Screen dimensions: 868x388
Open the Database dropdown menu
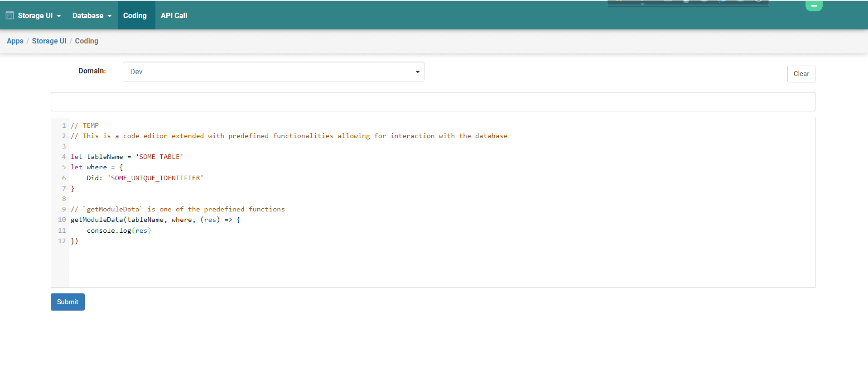[92, 15]
